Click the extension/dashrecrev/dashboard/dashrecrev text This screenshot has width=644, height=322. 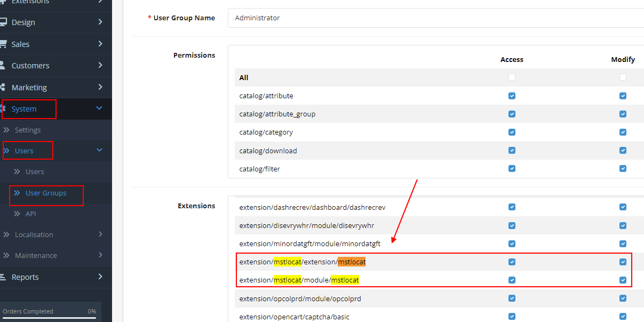point(312,207)
